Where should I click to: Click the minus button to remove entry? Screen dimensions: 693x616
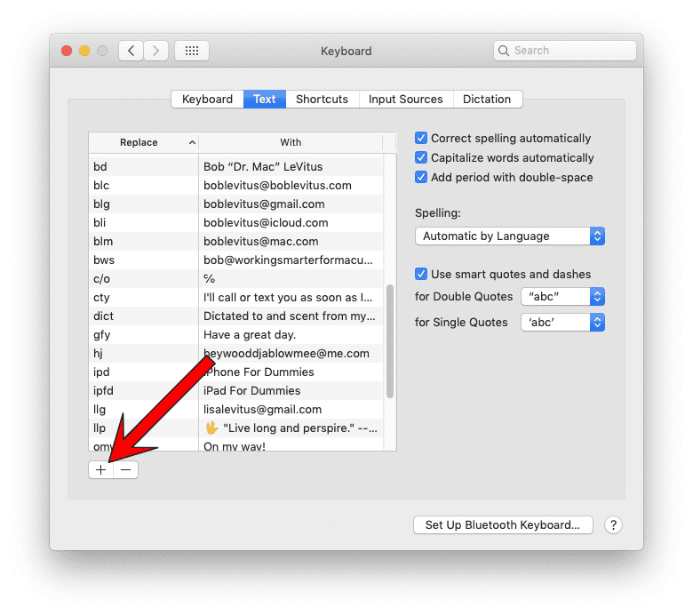[126, 470]
